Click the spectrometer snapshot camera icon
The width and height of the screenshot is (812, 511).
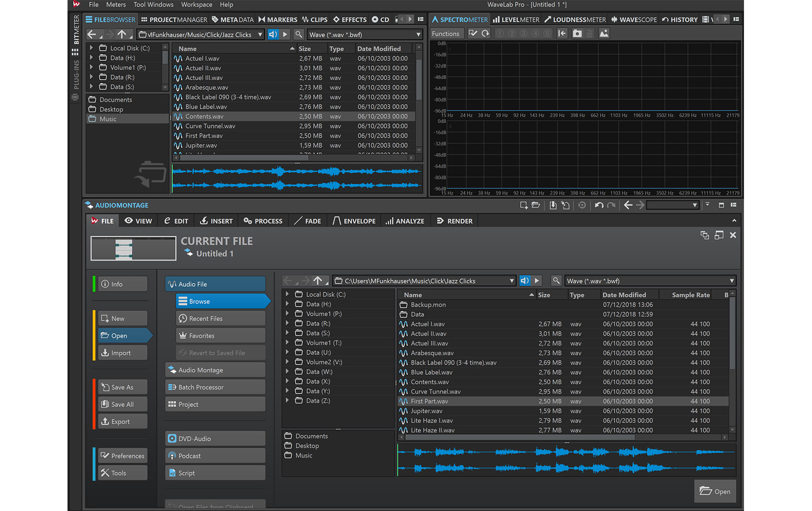(x=577, y=33)
